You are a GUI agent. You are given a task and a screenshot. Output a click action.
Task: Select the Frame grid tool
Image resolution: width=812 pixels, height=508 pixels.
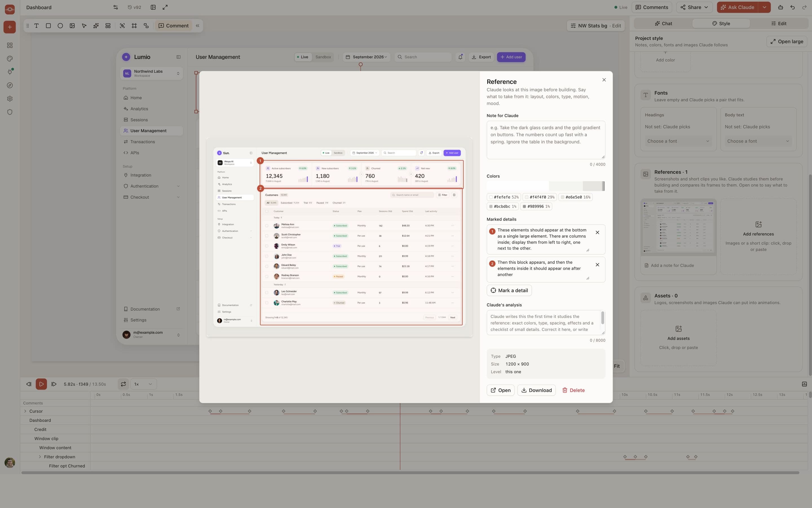[x=134, y=25]
